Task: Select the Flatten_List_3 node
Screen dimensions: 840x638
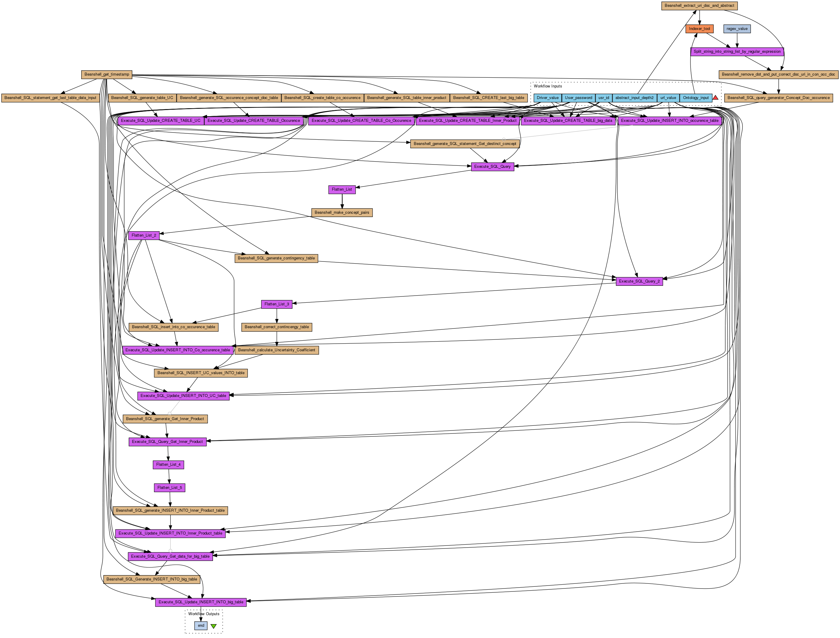Action: point(276,304)
